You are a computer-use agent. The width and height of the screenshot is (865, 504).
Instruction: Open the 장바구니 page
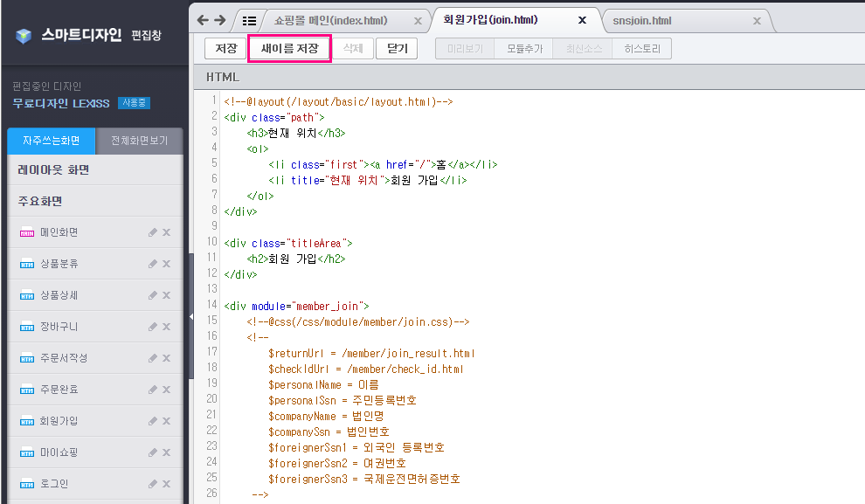pyautogui.click(x=59, y=327)
